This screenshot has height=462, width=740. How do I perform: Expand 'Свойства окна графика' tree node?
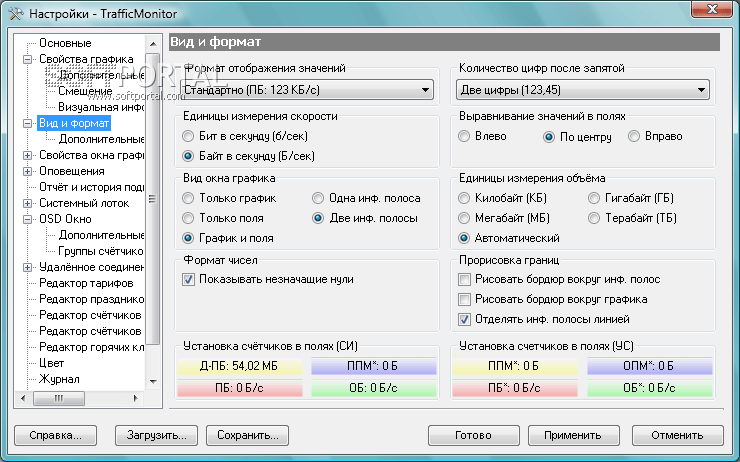[x=27, y=155]
